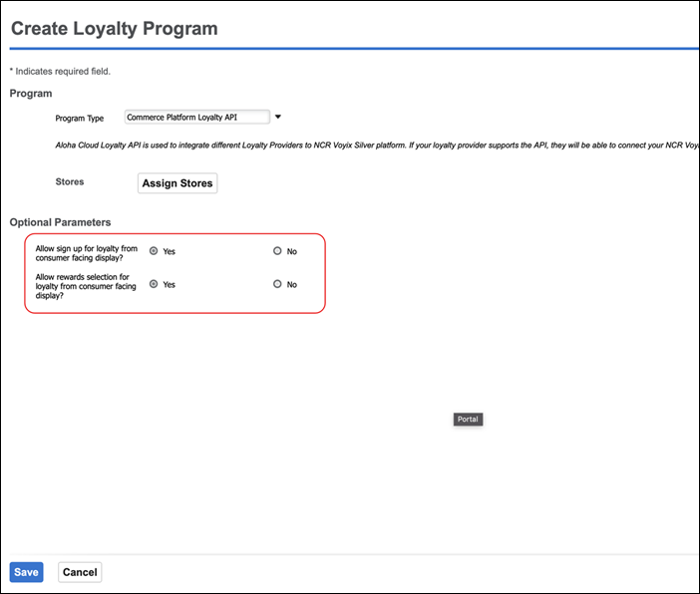Click the 'Allow rewards selection for loyalty' label
The height and width of the screenshot is (594, 700).
[86, 285]
